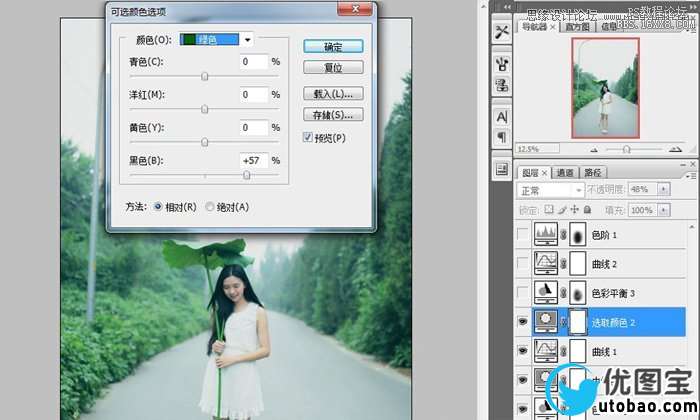Select the 绝对(A) method radio button
This screenshot has height=420, width=700.
[x=209, y=207]
